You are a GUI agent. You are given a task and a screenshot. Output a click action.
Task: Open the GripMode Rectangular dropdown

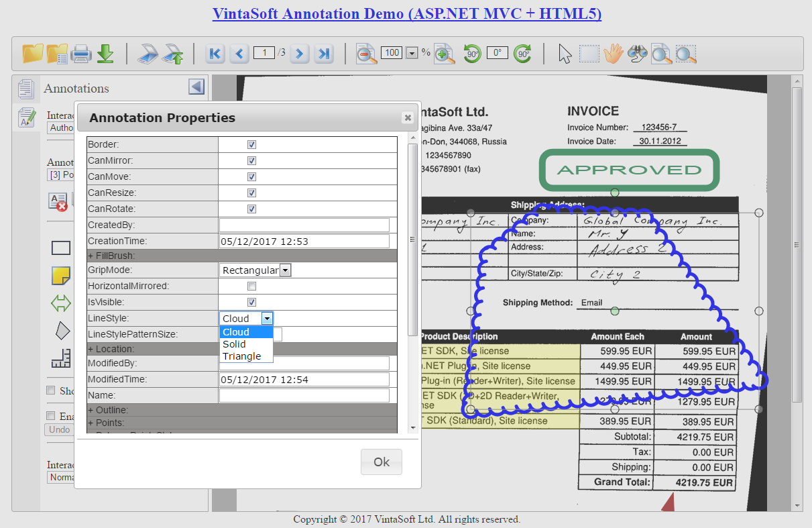click(255, 270)
